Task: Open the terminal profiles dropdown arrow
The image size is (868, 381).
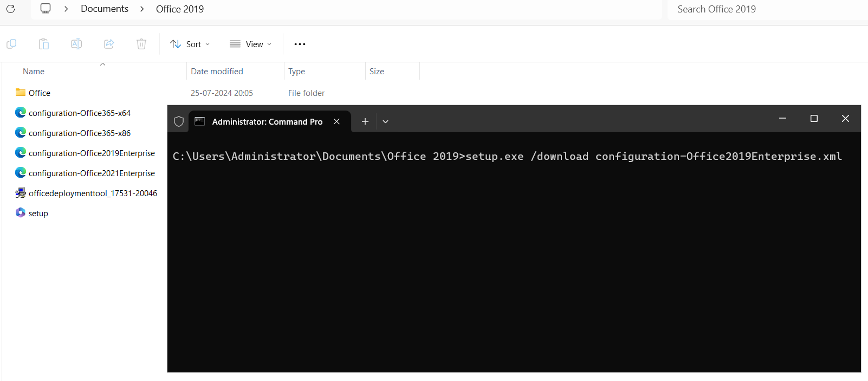Action: click(x=385, y=121)
